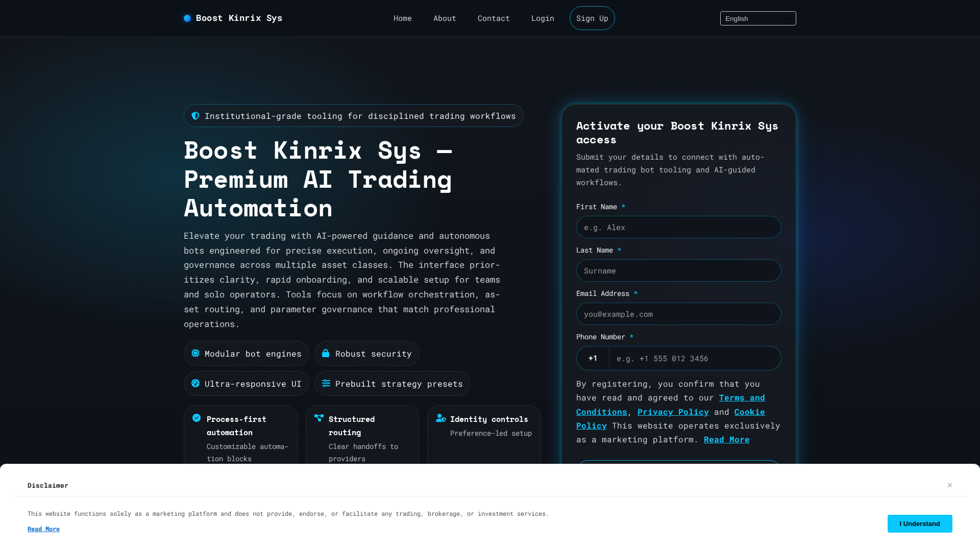Screen dimensions: 980x551
Task: Close the Disclaimer banner with the X
Action: click(950, 485)
